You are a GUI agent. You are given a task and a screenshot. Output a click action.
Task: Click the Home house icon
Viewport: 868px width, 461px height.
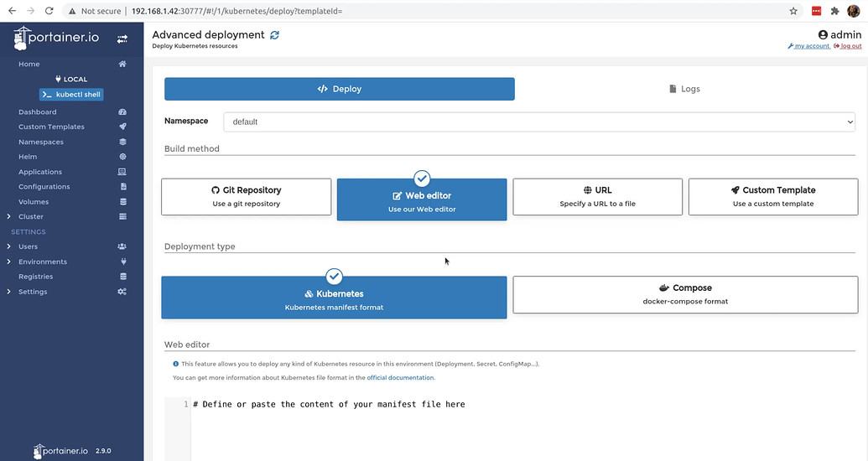tap(122, 65)
